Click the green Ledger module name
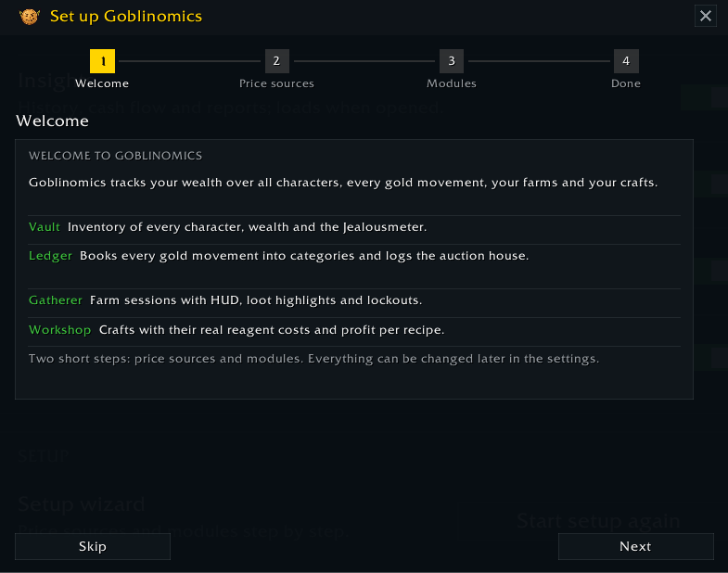 [x=50, y=256]
